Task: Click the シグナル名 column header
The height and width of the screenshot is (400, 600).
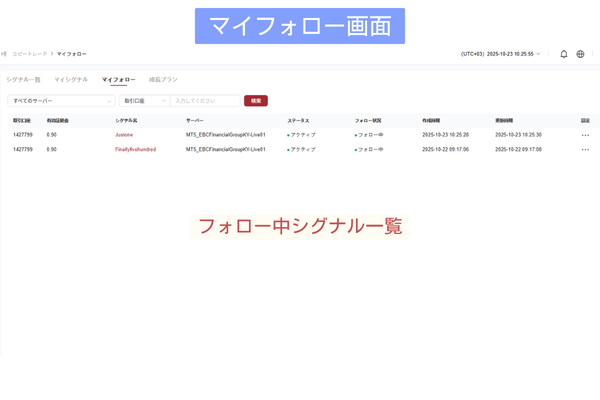Action: [x=126, y=120]
